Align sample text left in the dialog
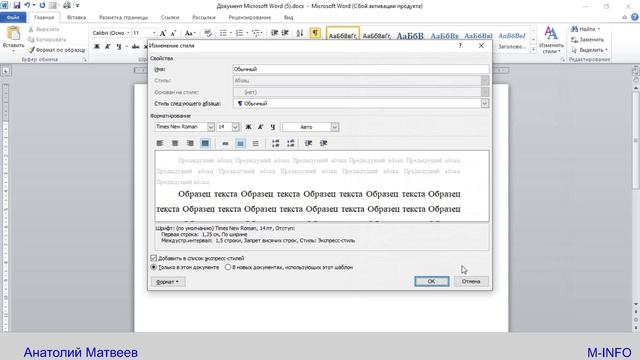 (160, 143)
